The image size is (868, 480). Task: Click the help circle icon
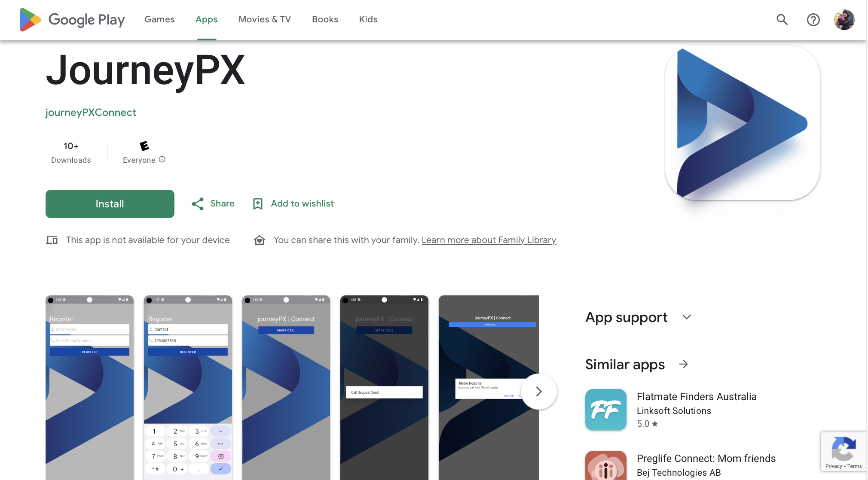pos(813,19)
